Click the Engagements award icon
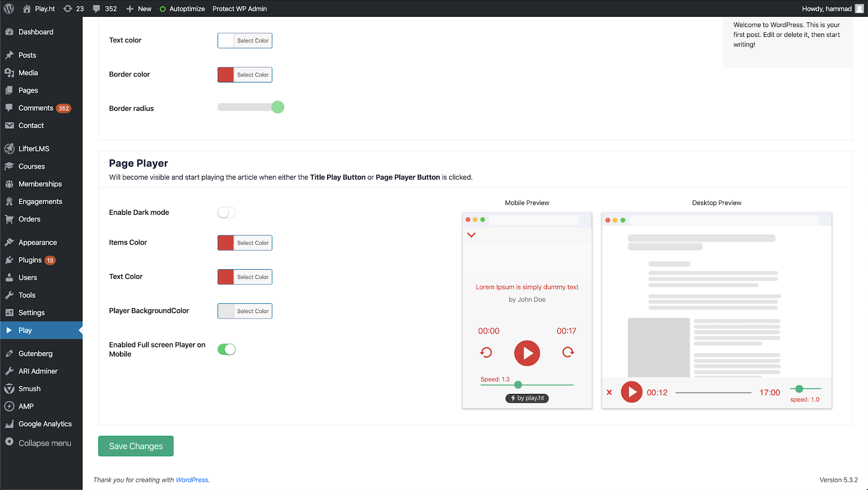 click(9, 201)
